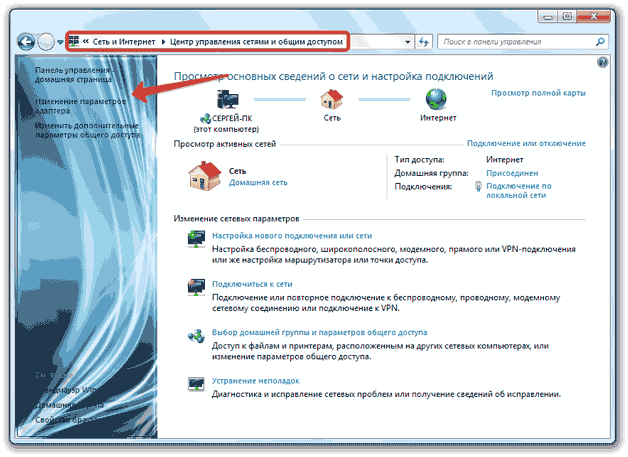Image resolution: width=628 pixels, height=457 pixels.
Task: Click the homegroup spheres icon
Action: coord(196,336)
